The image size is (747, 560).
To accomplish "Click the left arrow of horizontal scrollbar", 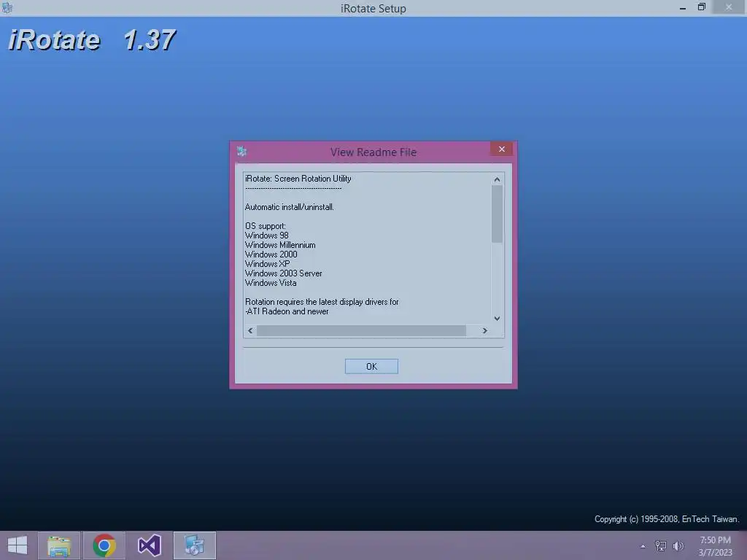I will (x=251, y=330).
